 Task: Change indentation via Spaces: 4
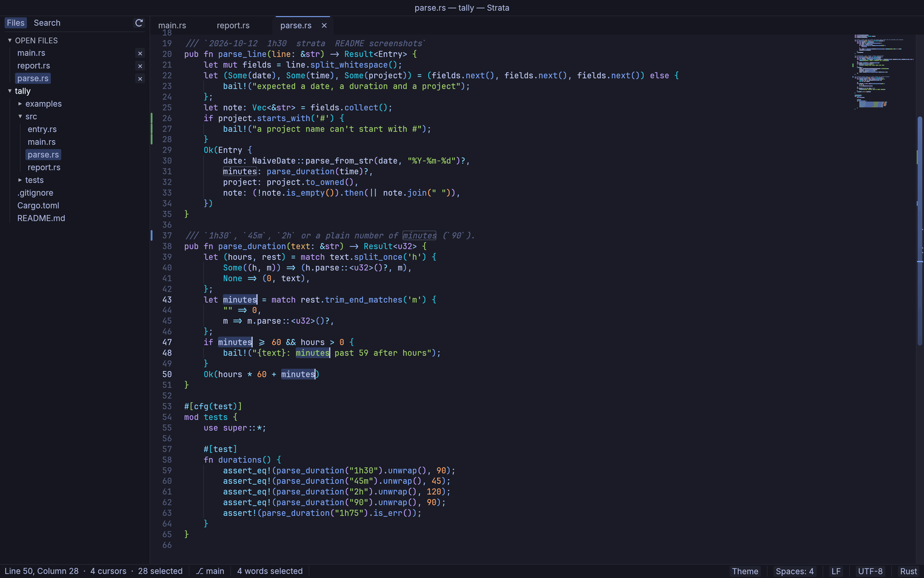(795, 571)
